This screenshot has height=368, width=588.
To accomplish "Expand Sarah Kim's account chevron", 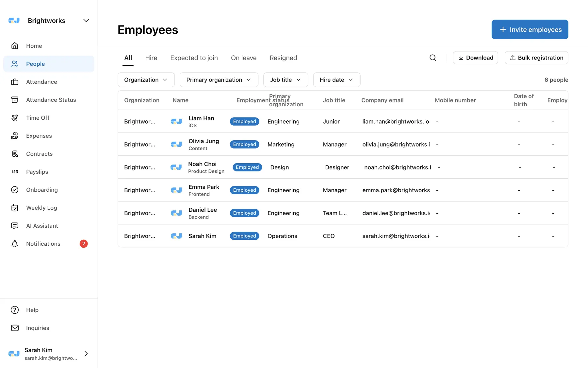I will (x=86, y=354).
